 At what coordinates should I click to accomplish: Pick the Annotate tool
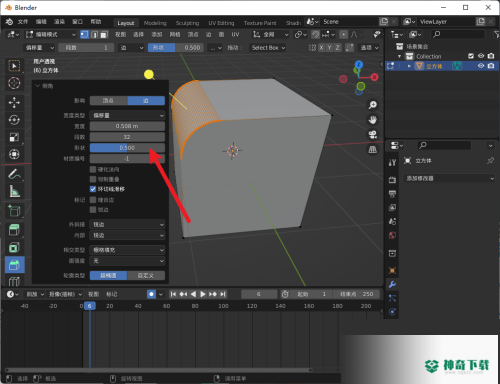[14, 174]
